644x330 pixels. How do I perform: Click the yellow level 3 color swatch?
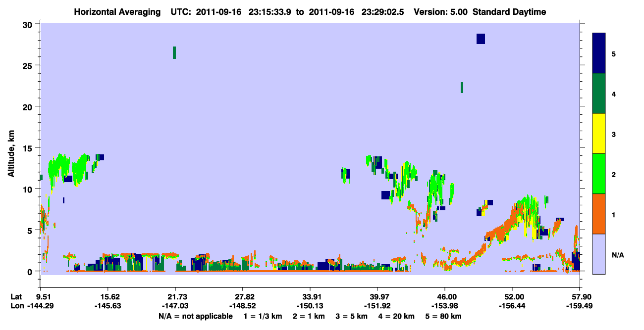(x=599, y=134)
